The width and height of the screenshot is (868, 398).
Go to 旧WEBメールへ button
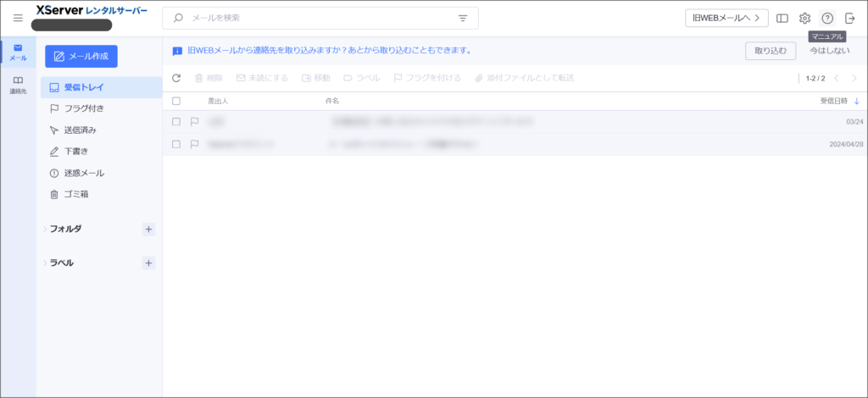(726, 19)
